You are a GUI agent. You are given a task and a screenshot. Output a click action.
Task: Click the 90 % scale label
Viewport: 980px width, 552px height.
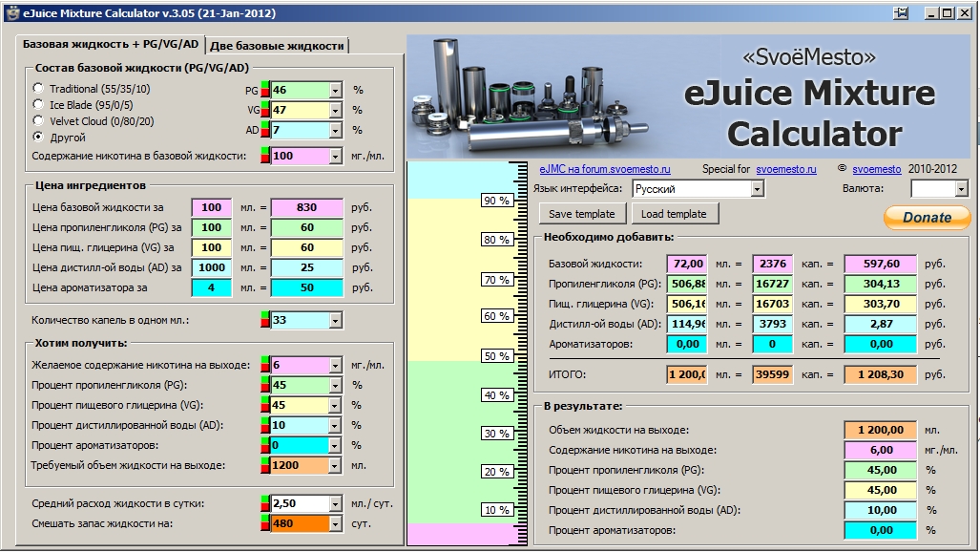click(x=497, y=201)
